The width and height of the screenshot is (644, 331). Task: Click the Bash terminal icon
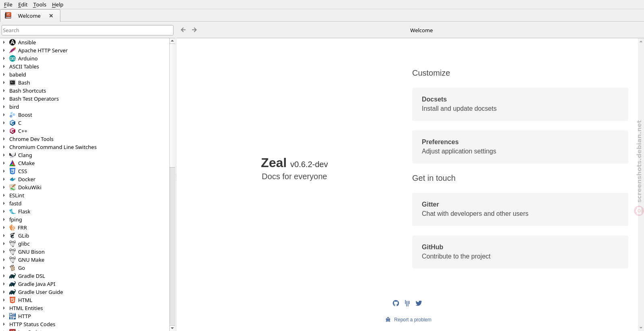pos(12,83)
